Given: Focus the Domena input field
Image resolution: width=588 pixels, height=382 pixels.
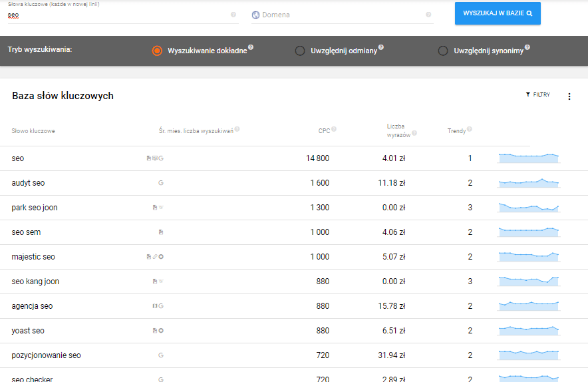Looking at the screenshot, I should [339, 15].
